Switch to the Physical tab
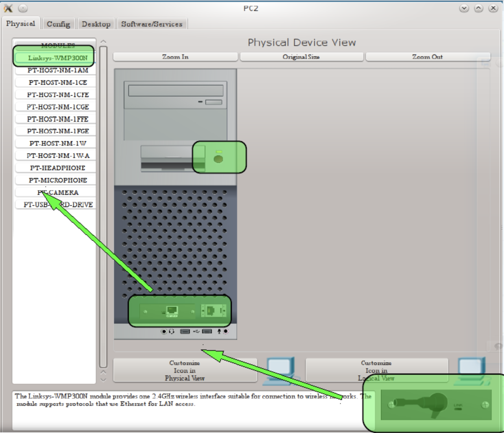This screenshot has width=504, height=433. pos(21,24)
